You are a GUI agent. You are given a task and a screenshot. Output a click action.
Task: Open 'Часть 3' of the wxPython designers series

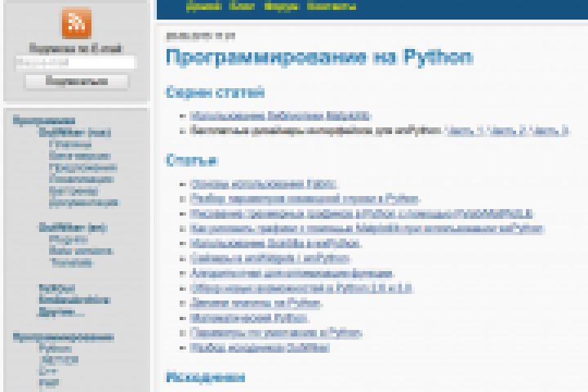(550, 131)
